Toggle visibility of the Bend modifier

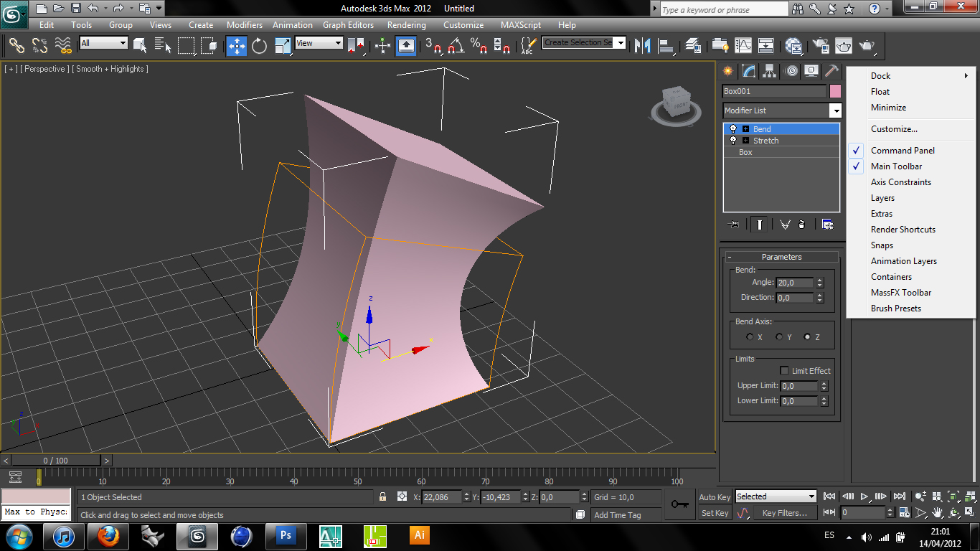(733, 128)
